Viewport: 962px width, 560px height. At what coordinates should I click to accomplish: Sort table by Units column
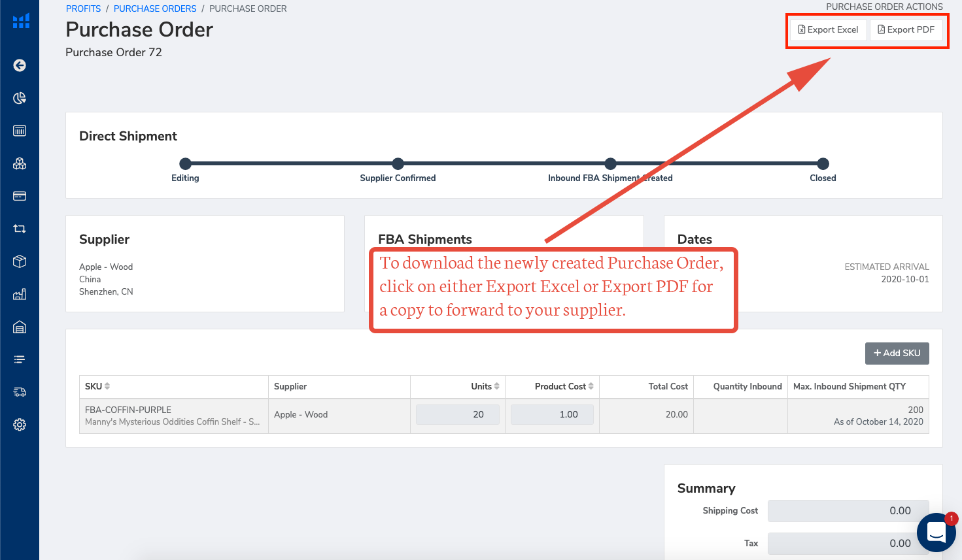point(485,386)
